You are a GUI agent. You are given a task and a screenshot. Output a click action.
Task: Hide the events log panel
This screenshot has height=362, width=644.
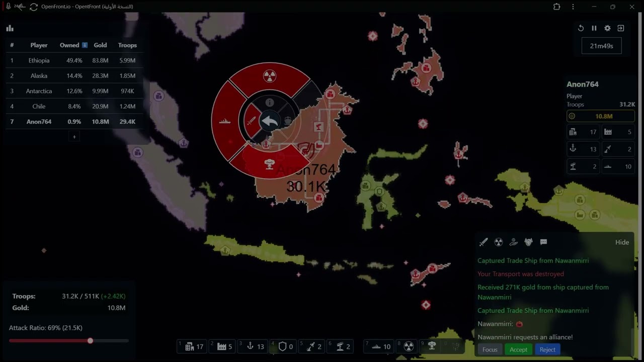tap(622, 242)
